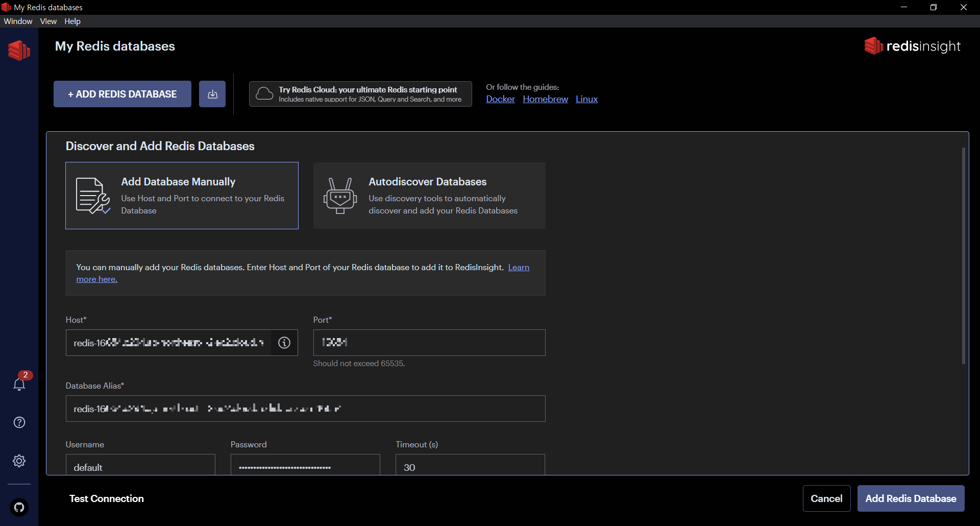The image size is (980, 526).
Task: Select the Autodiscover Databases option
Action: [429, 196]
